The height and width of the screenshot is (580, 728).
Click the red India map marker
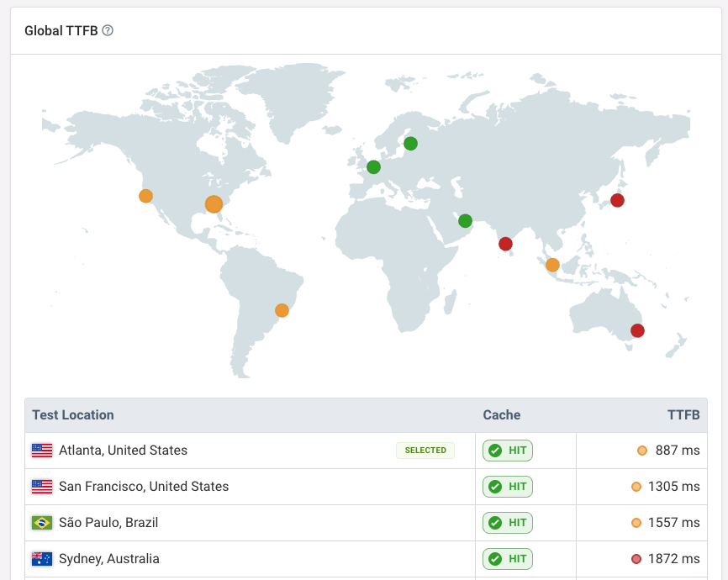pos(505,243)
